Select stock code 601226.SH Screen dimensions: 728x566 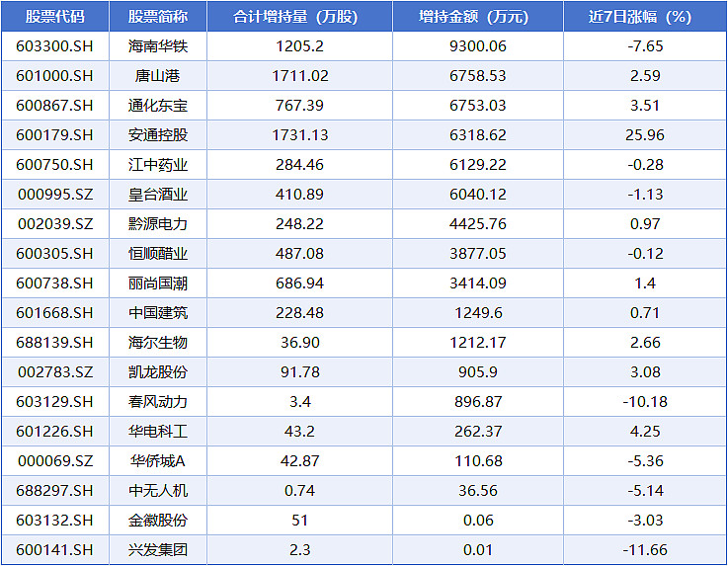click(x=54, y=432)
